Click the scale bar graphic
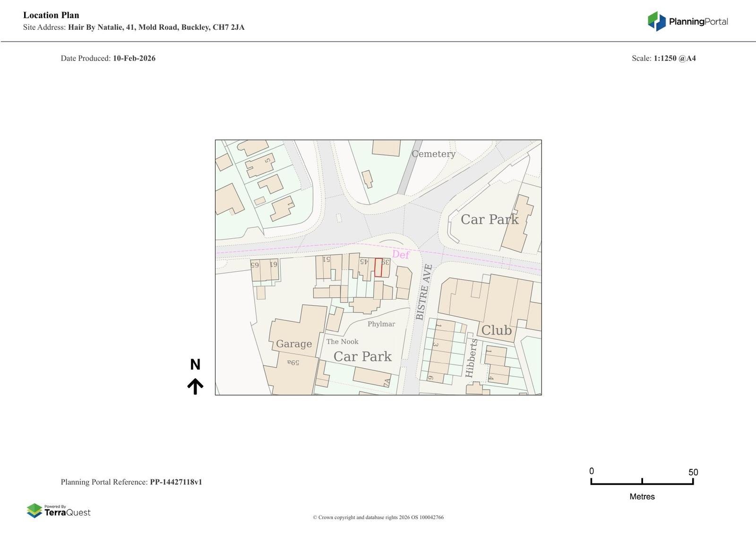Screen dimensions: 756x535 [642, 482]
